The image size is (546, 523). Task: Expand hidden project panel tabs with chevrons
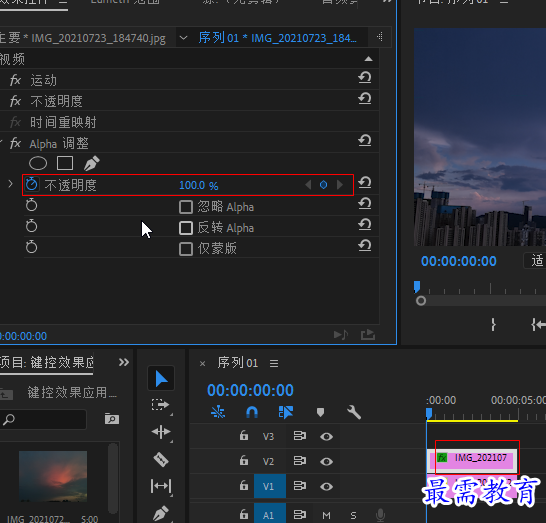tap(124, 362)
